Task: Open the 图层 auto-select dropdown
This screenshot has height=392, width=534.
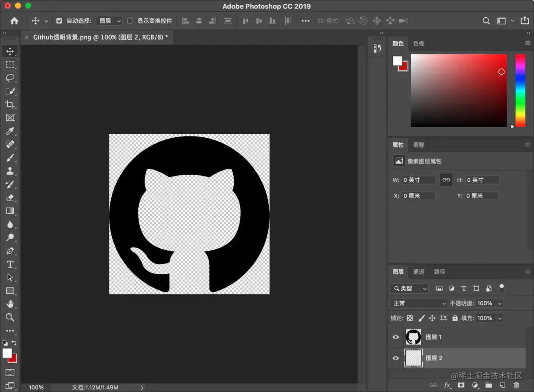Action: [x=109, y=21]
